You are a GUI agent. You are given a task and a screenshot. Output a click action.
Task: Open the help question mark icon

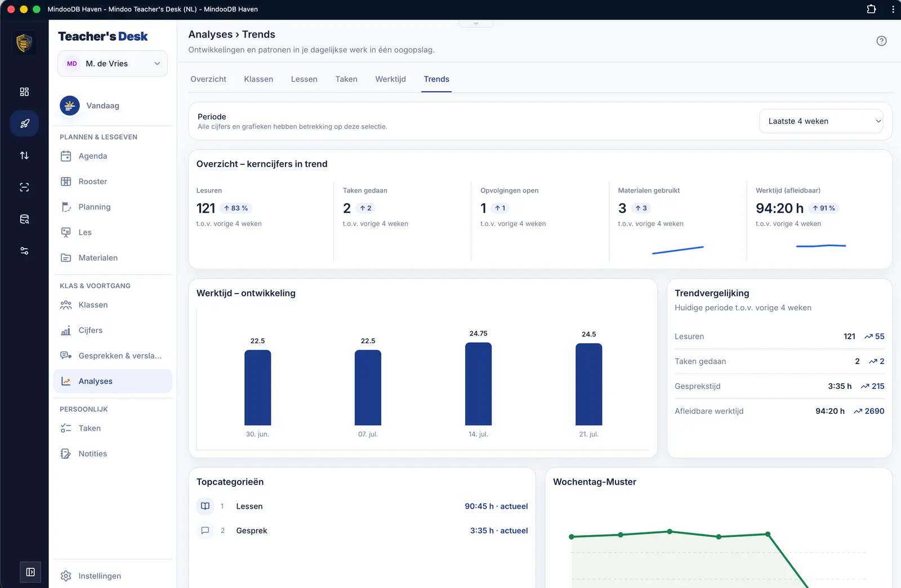point(881,41)
